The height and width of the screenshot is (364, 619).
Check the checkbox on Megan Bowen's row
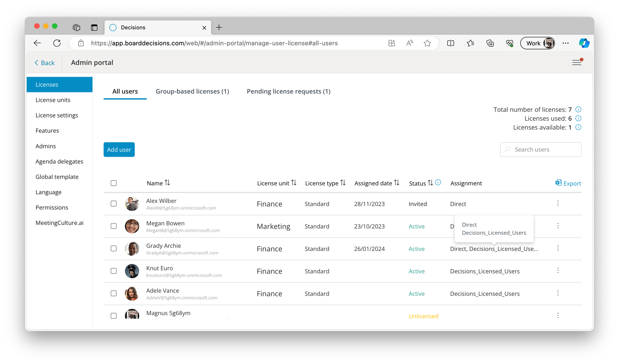point(113,226)
